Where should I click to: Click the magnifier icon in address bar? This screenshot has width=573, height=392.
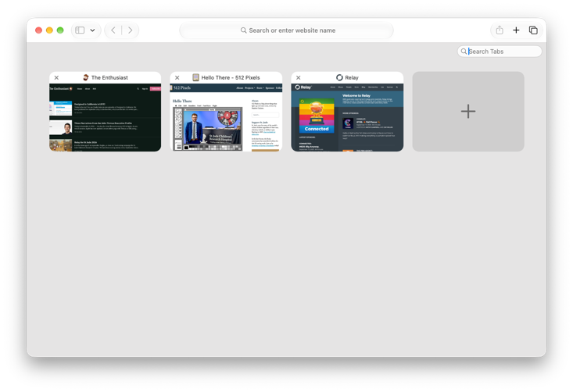(x=243, y=30)
